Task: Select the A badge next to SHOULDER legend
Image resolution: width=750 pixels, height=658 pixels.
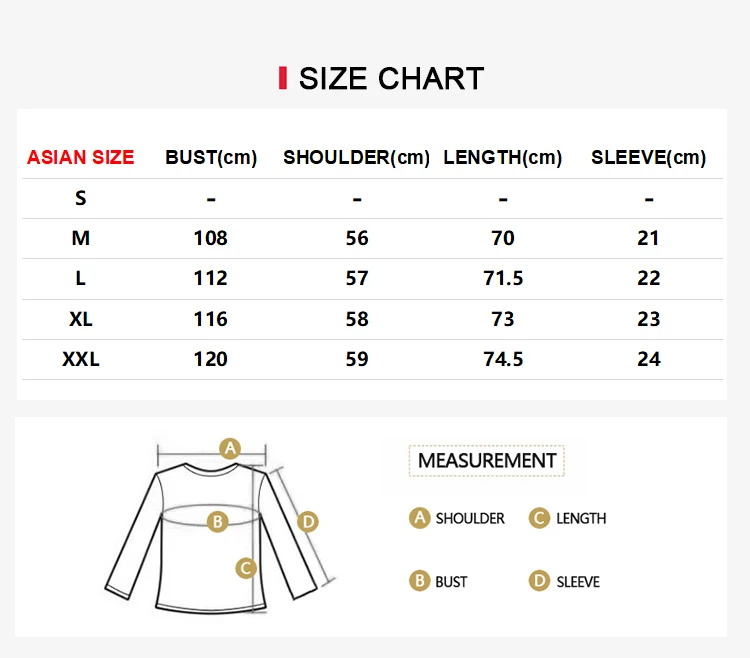Action: click(420, 518)
